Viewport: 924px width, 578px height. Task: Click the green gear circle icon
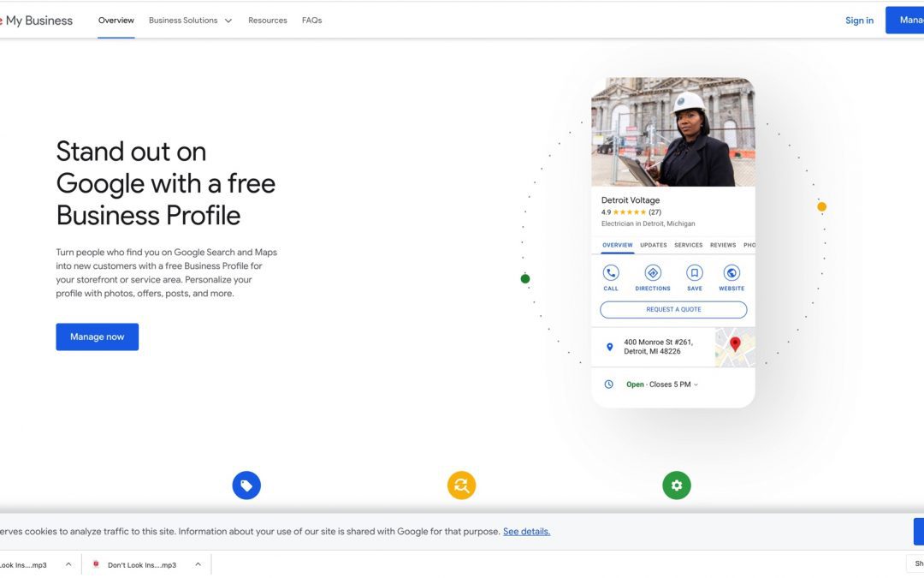point(677,486)
